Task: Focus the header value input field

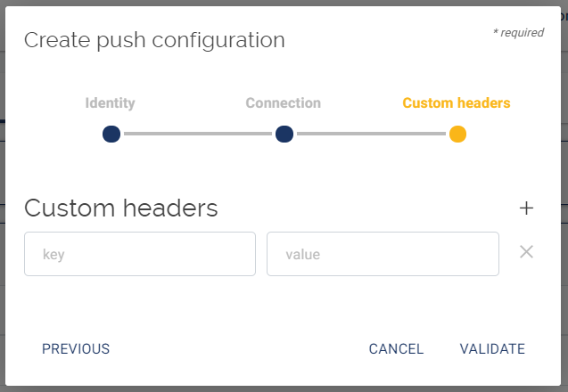Action: pyautogui.click(x=383, y=254)
